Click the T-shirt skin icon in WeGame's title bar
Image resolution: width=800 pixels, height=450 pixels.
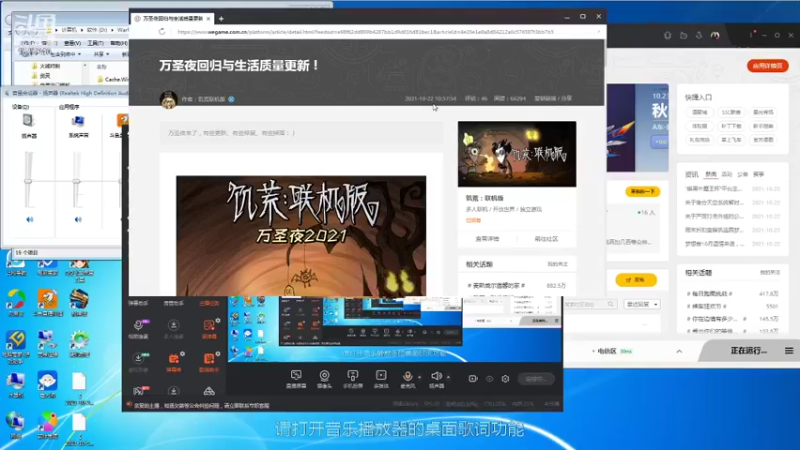667,35
